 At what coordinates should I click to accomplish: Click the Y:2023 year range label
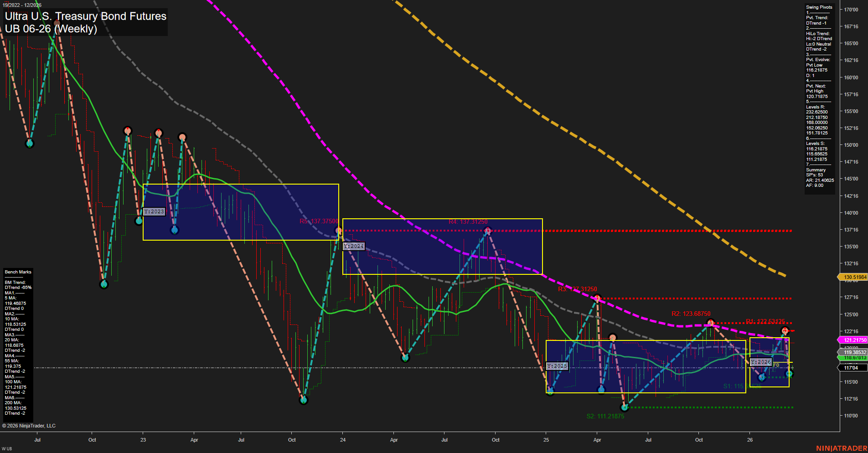(x=154, y=211)
